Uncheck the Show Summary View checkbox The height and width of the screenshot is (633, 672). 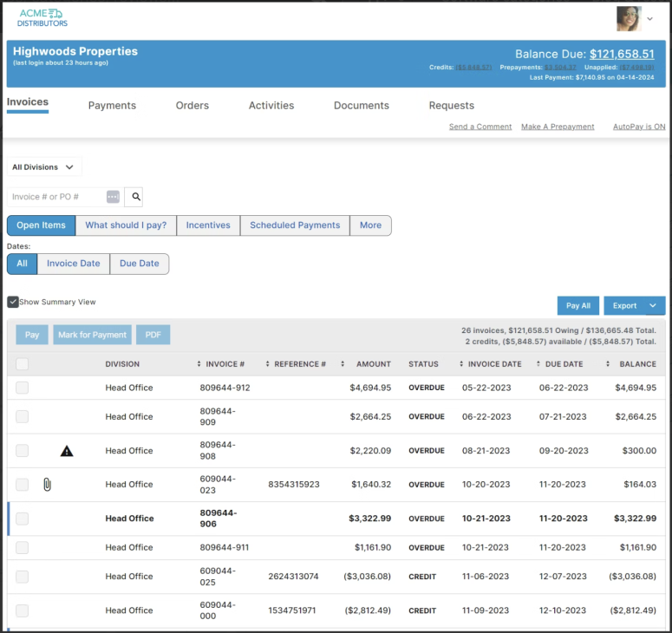[x=13, y=302]
